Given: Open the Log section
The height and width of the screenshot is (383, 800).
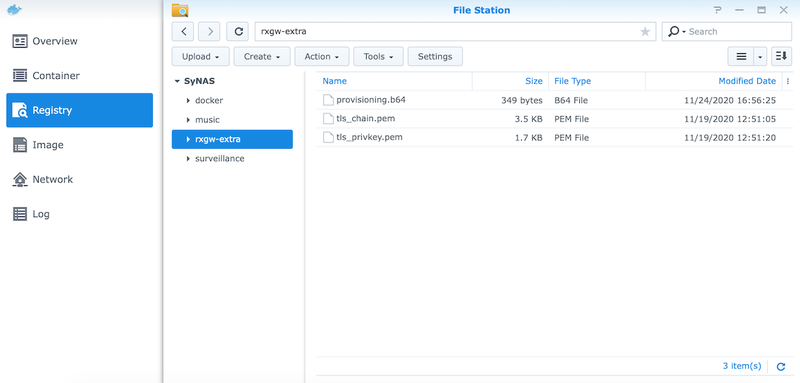Looking at the screenshot, I should tap(79, 214).
